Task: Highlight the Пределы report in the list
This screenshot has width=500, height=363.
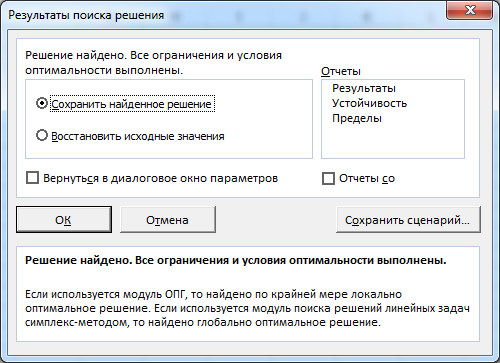Action: (x=357, y=118)
